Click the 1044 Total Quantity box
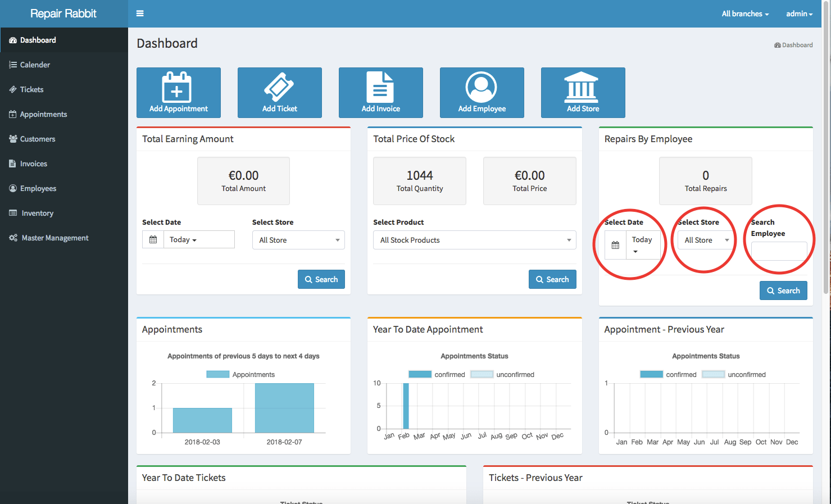 click(420, 181)
